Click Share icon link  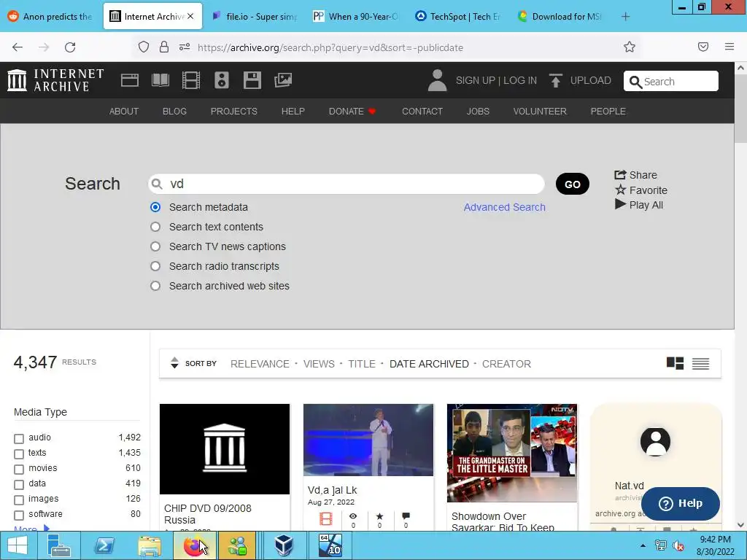[635, 175]
